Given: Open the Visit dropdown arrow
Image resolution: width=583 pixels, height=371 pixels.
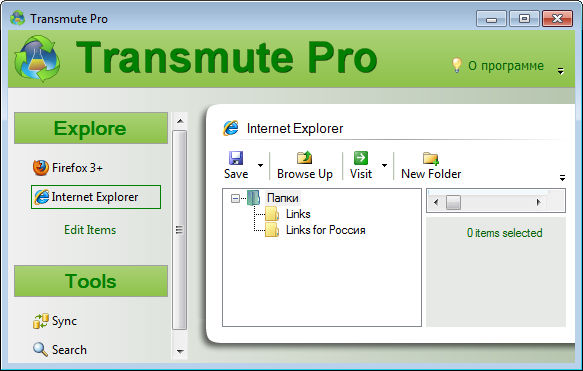Looking at the screenshot, I should (x=384, y=165).
